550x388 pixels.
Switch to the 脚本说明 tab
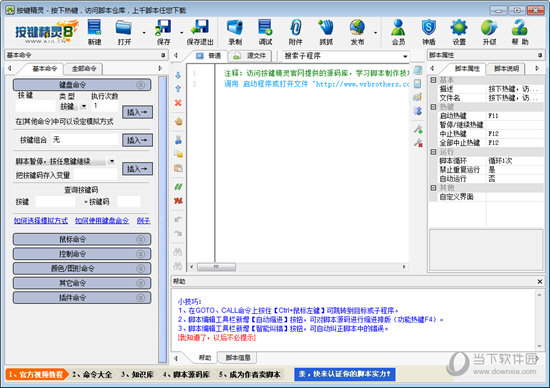pos(506,68)
